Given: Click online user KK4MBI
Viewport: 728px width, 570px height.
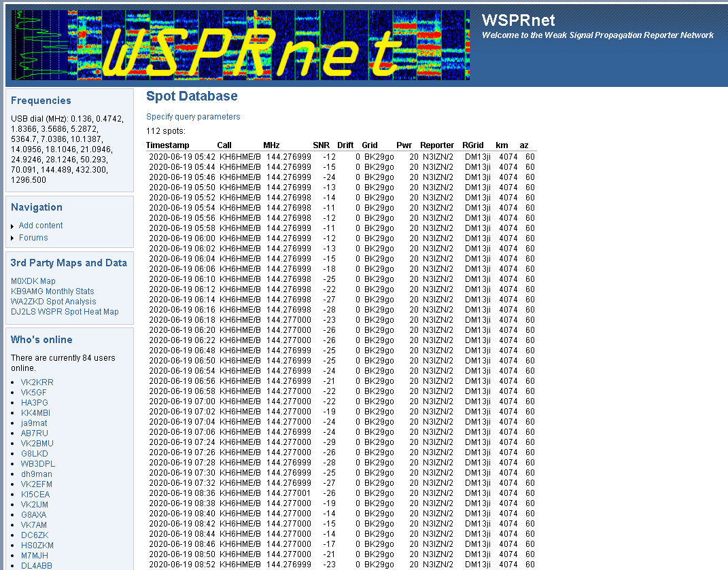Looking at the screenshot, I should 35,413.
